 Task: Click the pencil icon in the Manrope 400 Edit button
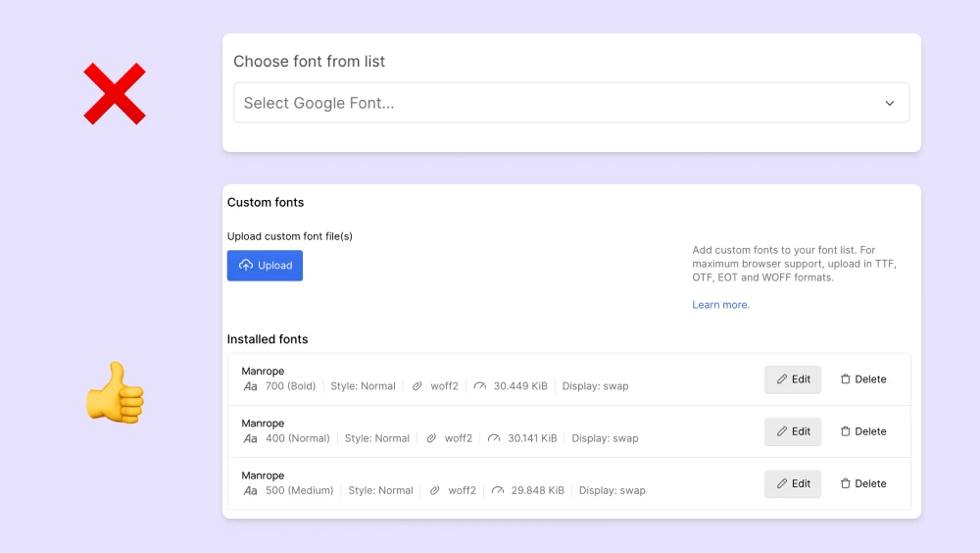tap(782, 431)
